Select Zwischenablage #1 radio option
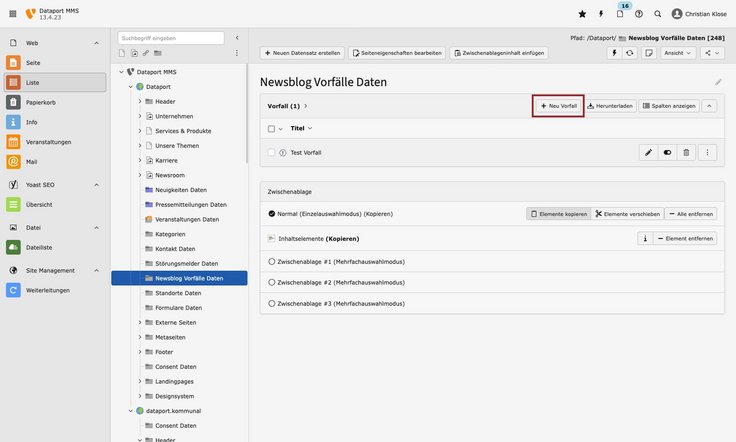 click(x=271, y=260)
